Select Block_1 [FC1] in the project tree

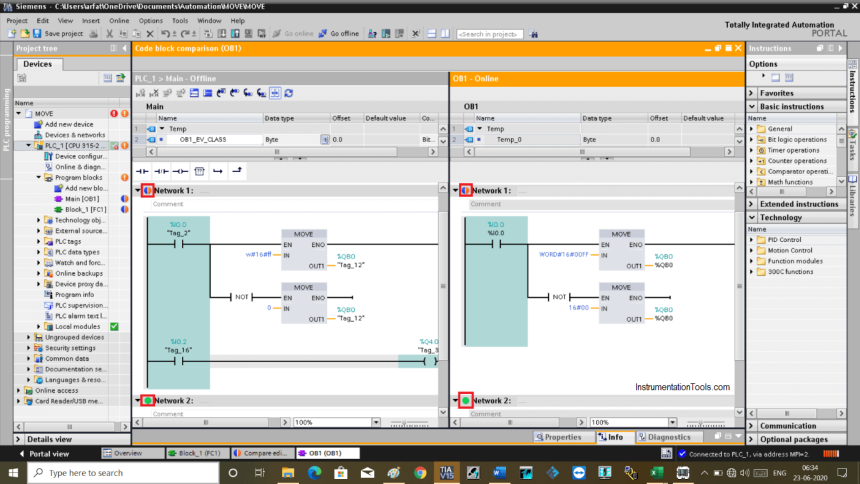[85, 209]
